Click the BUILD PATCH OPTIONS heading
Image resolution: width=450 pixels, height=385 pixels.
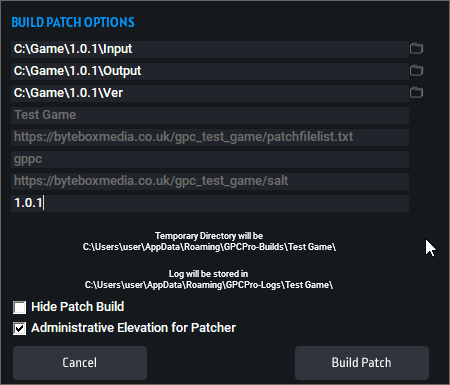[x=73, y=22]
